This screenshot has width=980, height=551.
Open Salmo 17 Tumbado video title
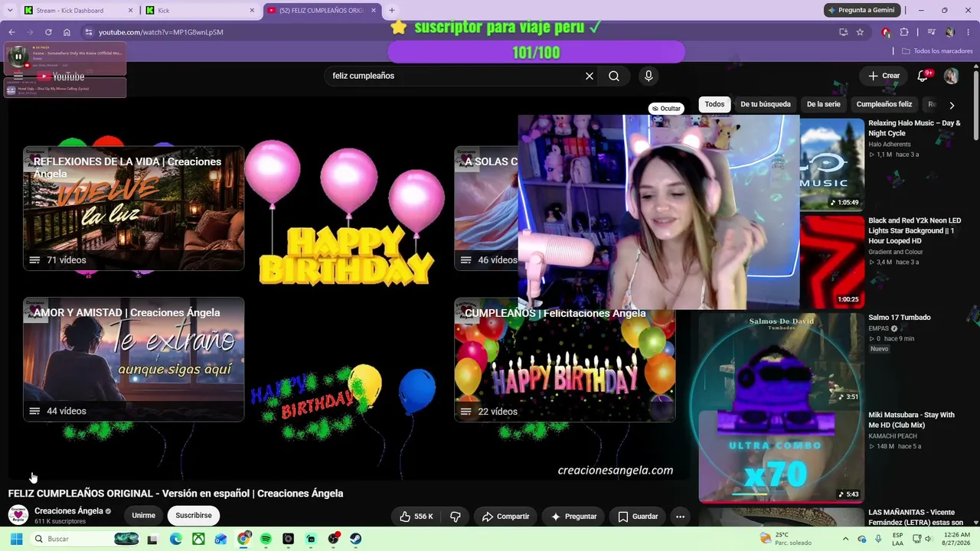click(x=900, y=318)
